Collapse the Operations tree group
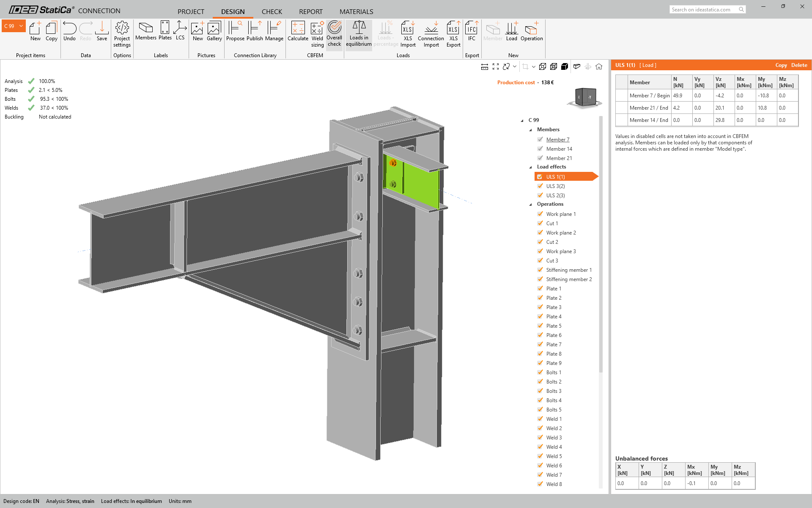Screen dimensions: 812x508 point(531,204)
